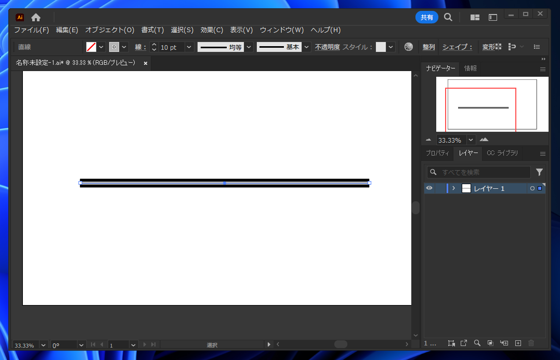The width and height of the screenshot is (560, 360).
Task: Expand the stroke color dropdown arrow
Action: (124, 47)
